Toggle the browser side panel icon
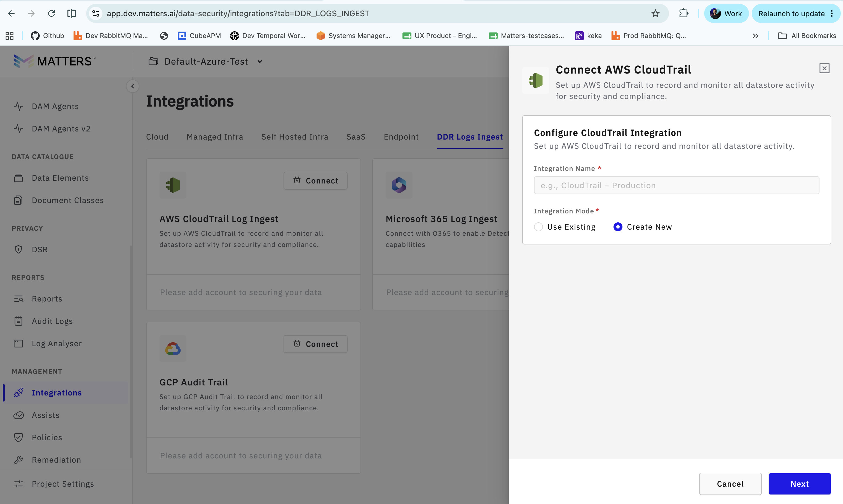This screenshot has height=504, width=843. pos(71,14)
